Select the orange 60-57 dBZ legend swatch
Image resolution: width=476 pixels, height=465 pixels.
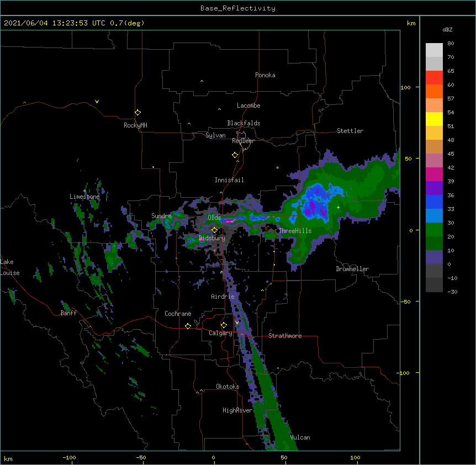(x=434, y=91)
